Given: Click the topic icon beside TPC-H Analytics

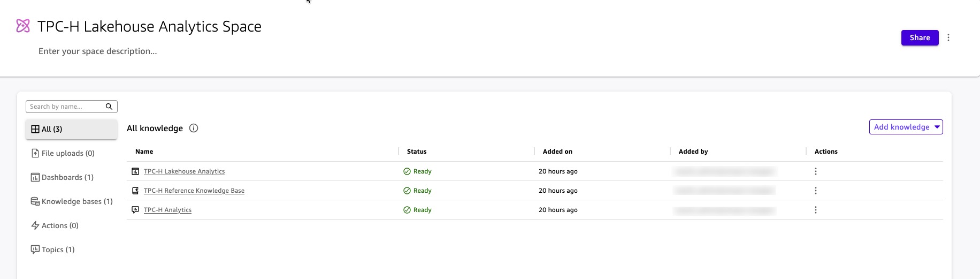Looking at the screenshot, I should click(135, 210).
